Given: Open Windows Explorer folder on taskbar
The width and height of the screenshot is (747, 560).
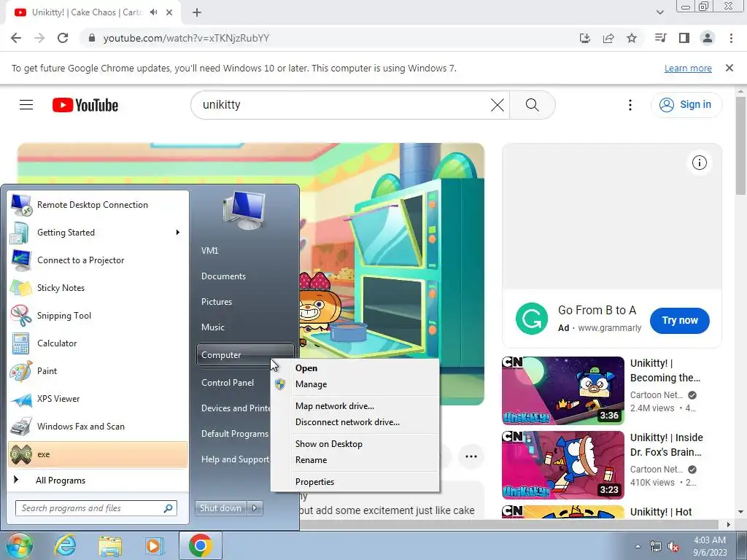Looking at the screenshot, I should (x=110, y=545).
